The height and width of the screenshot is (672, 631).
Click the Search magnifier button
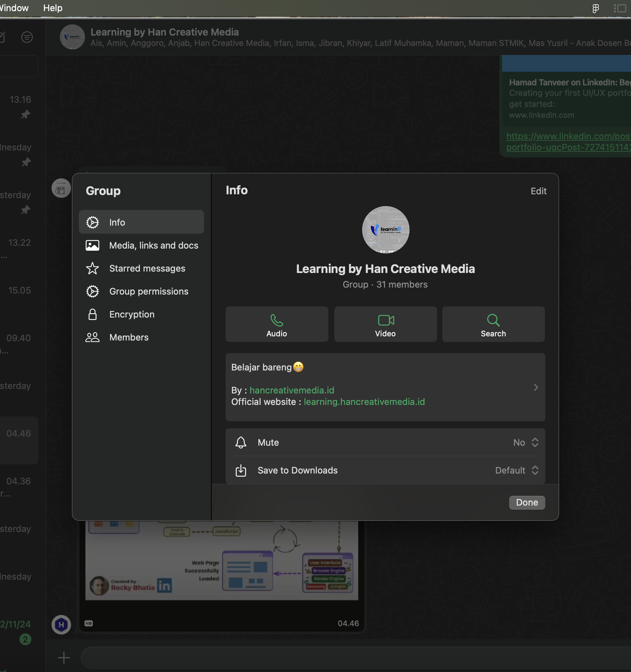coord(493,324)
